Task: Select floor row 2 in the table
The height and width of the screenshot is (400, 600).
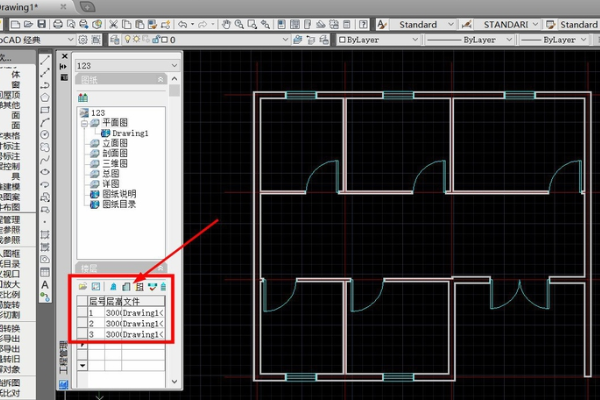Action: (x=125, y=324)
